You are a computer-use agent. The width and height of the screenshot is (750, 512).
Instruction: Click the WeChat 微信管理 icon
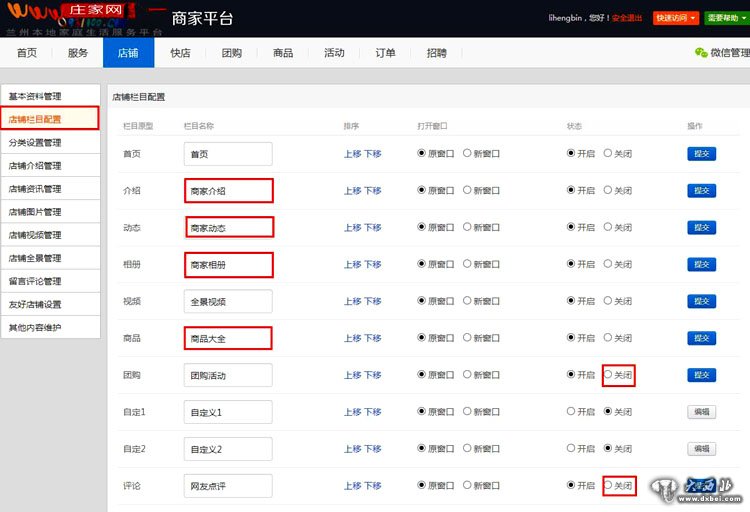tap(701, 53)
